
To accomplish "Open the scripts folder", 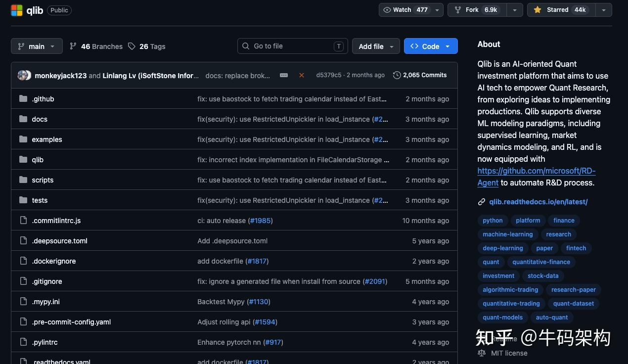I will (43, 180).
